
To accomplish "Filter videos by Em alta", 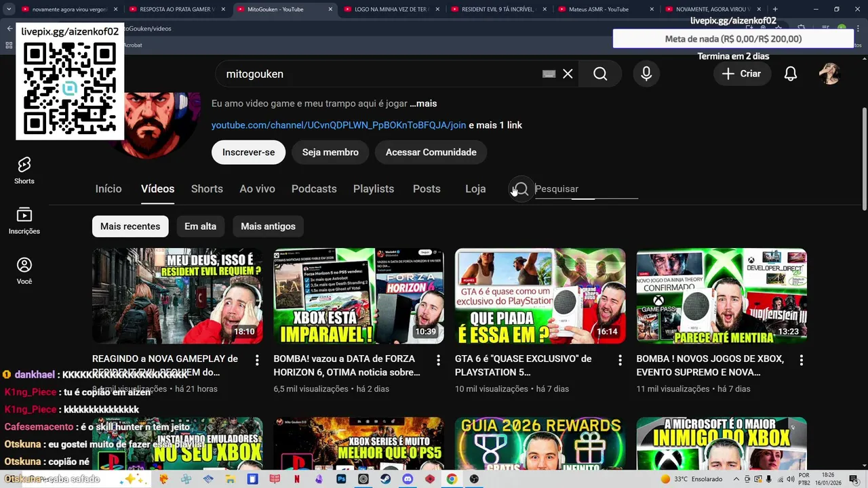I will 200,226.
